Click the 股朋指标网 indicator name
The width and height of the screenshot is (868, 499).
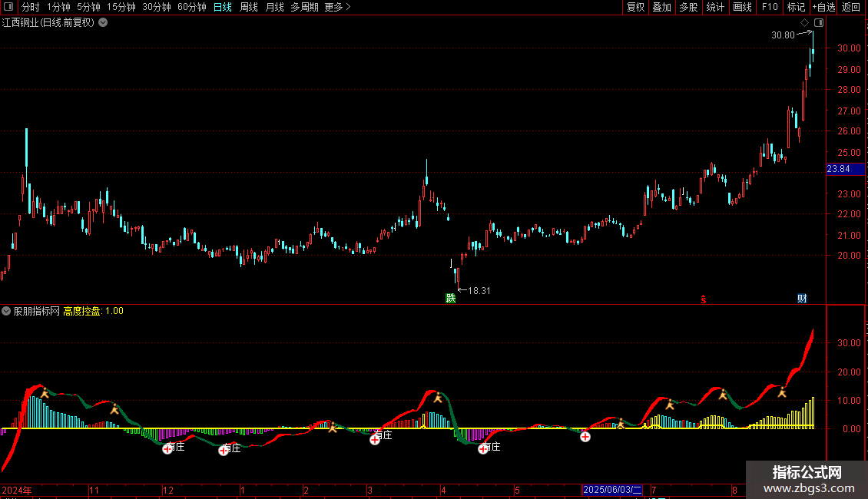click(x=37, y=311)
